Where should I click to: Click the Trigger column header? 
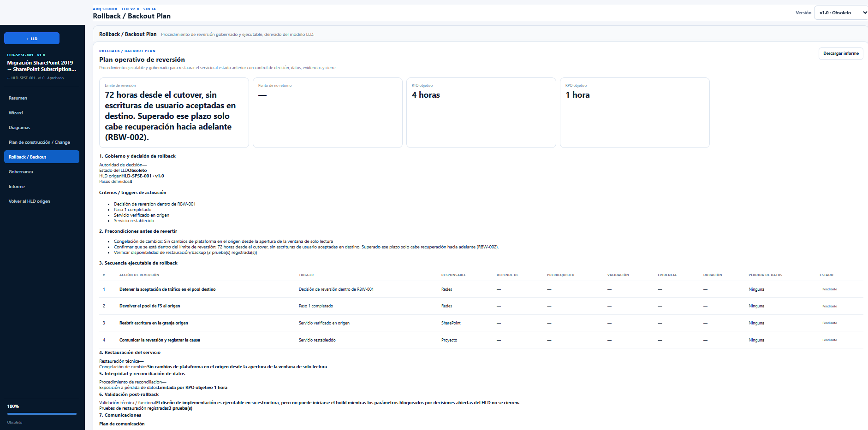(x=306, y=275)
